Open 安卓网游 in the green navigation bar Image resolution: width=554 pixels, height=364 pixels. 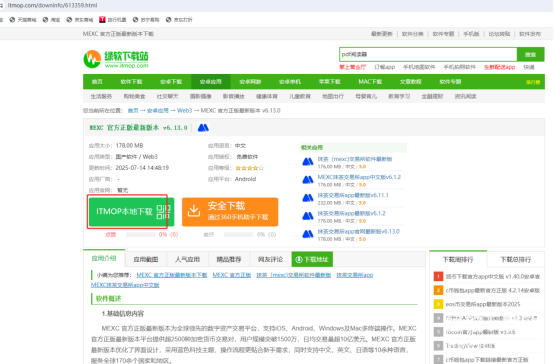pos(250,82)
